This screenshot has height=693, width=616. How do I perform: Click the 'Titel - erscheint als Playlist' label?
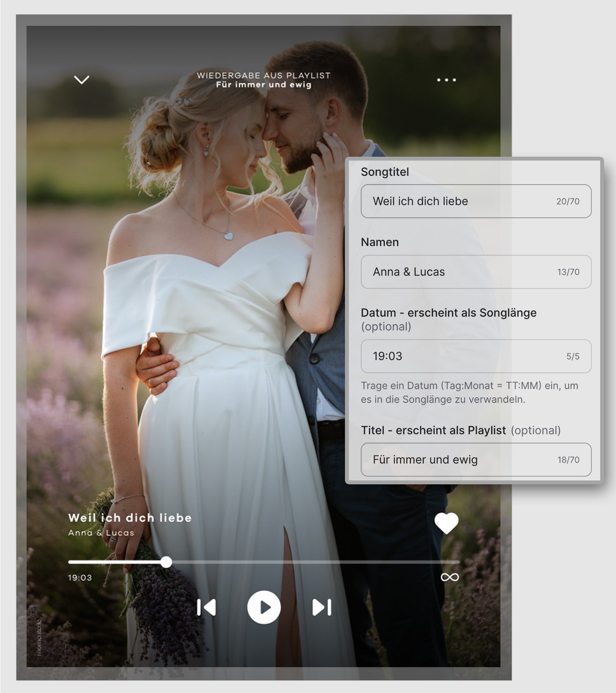pyautogui.click(x=433, y=430)
